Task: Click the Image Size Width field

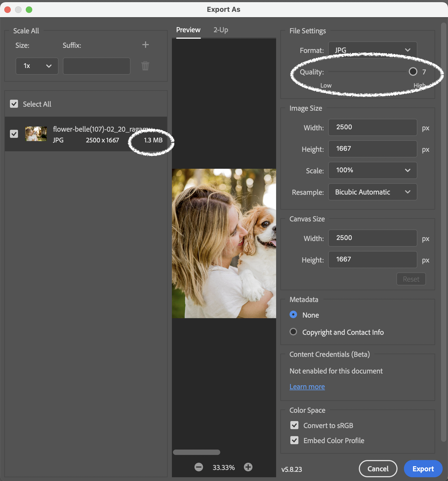Action: 373,127
